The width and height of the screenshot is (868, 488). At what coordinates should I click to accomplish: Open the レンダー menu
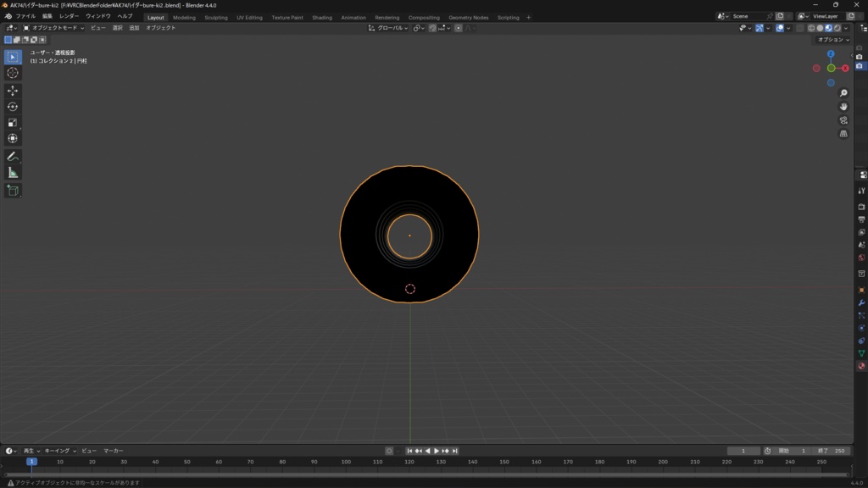[x=70, y=17]
